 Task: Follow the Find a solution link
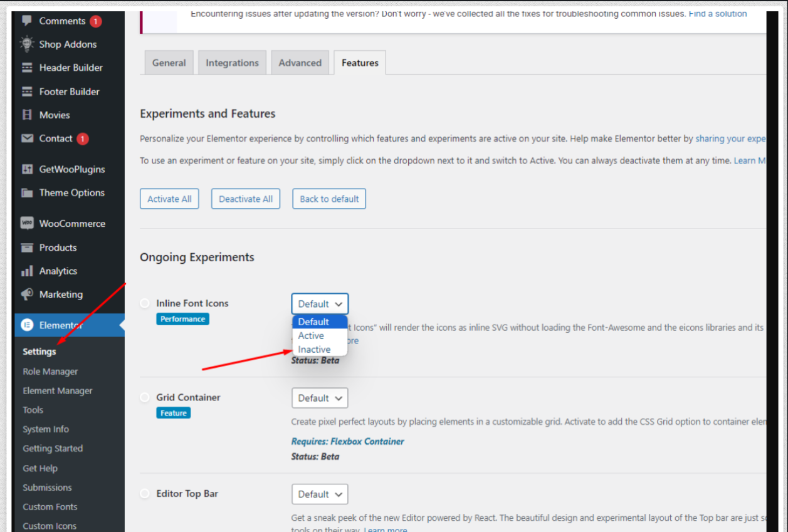point(718,14)
